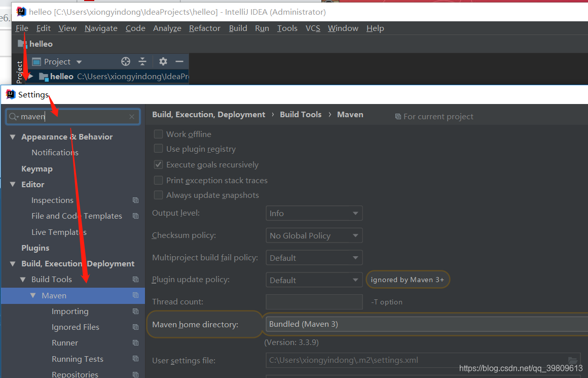
Task: Open the Project view selector dropdown arrow
Action: pos(79,62)
